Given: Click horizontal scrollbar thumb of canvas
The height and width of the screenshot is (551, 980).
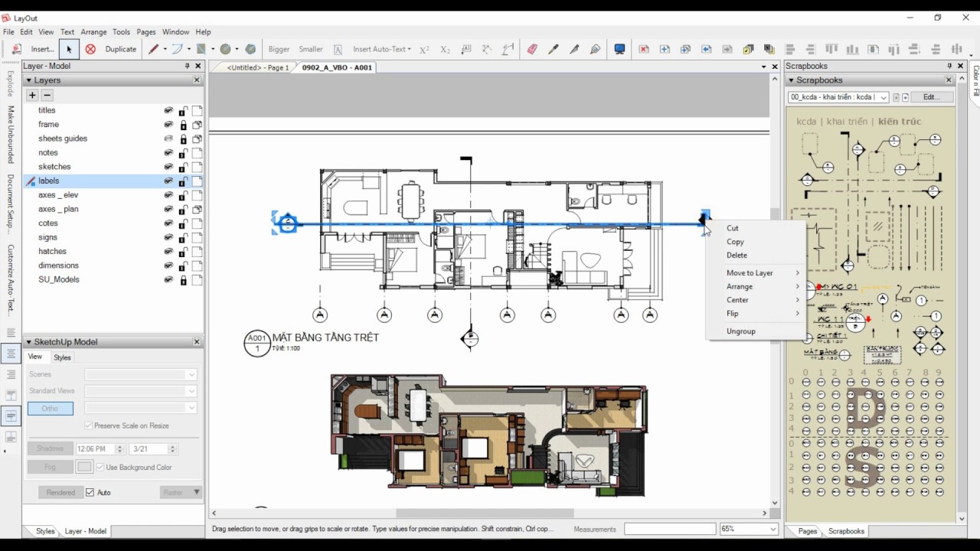Looking at the screenshot, I should pos(485,513).
